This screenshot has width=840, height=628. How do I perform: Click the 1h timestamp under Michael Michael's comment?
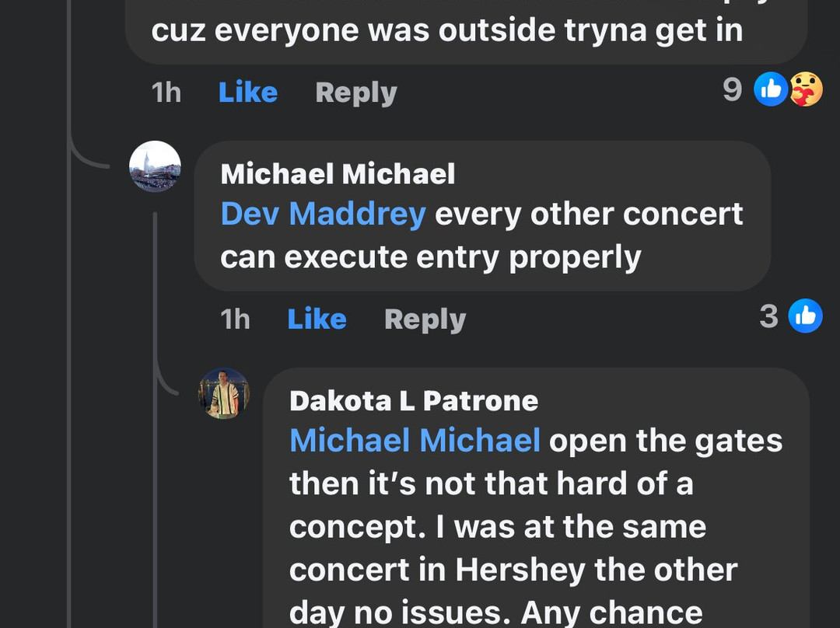point(235,319)
